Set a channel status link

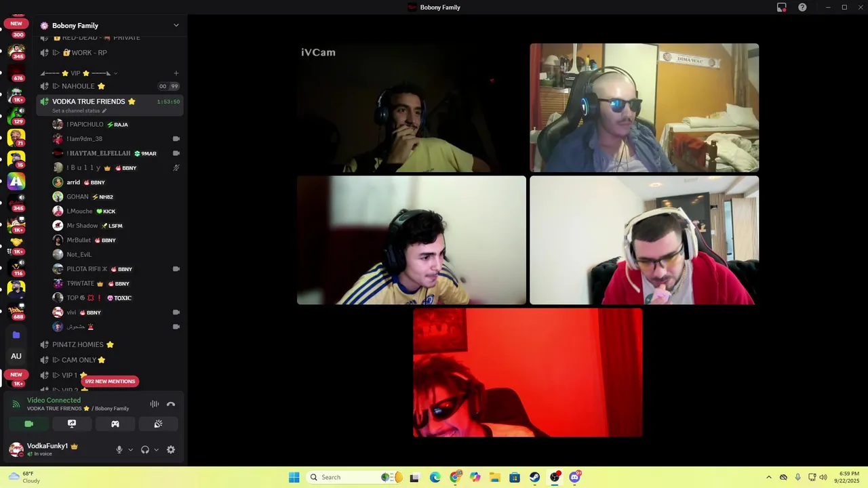[79, 110]
